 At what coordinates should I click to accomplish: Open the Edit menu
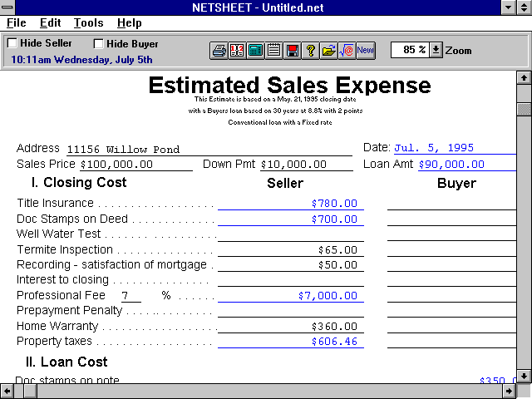click(x=50, y=23)
